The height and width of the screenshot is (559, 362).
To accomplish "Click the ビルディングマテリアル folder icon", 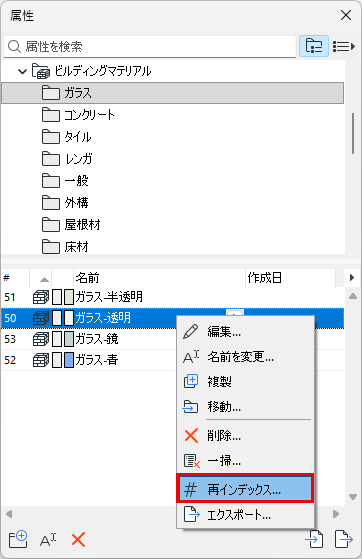I will [41, 71].
